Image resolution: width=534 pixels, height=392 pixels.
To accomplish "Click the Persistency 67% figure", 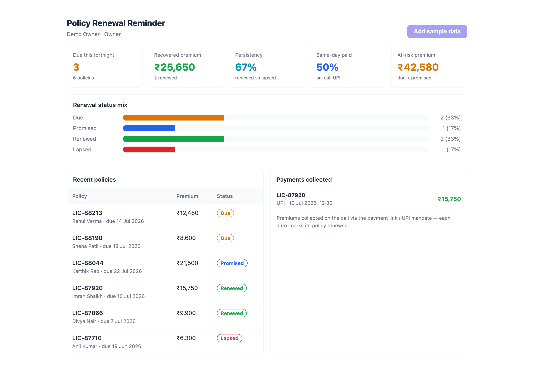I will coord(246,67).
